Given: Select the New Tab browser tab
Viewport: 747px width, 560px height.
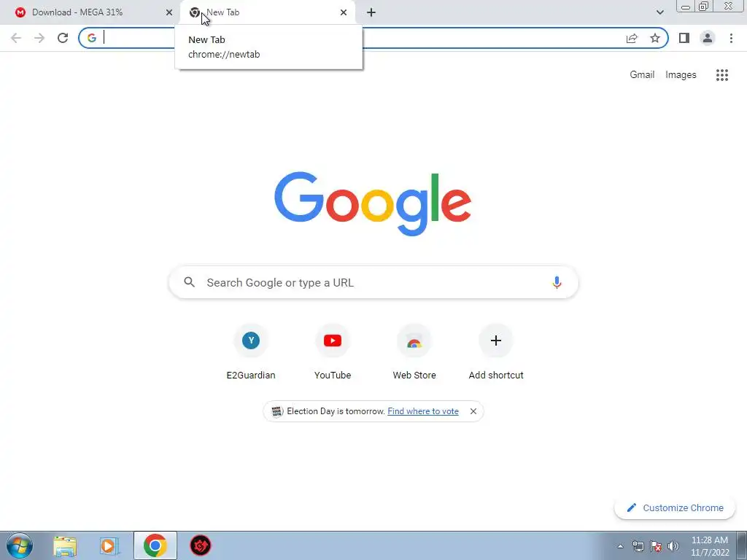Looking at the screenshot, I should pyautogui.click(x=267, y=12).
